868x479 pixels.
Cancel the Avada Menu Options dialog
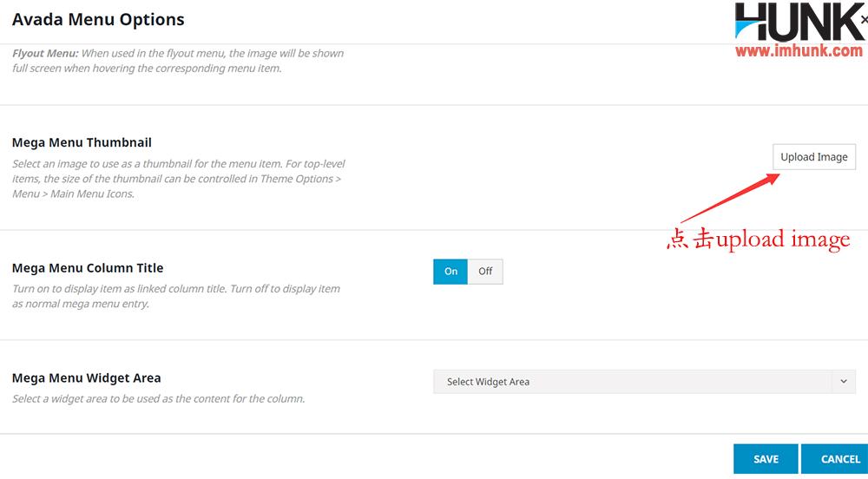point(837,459)
